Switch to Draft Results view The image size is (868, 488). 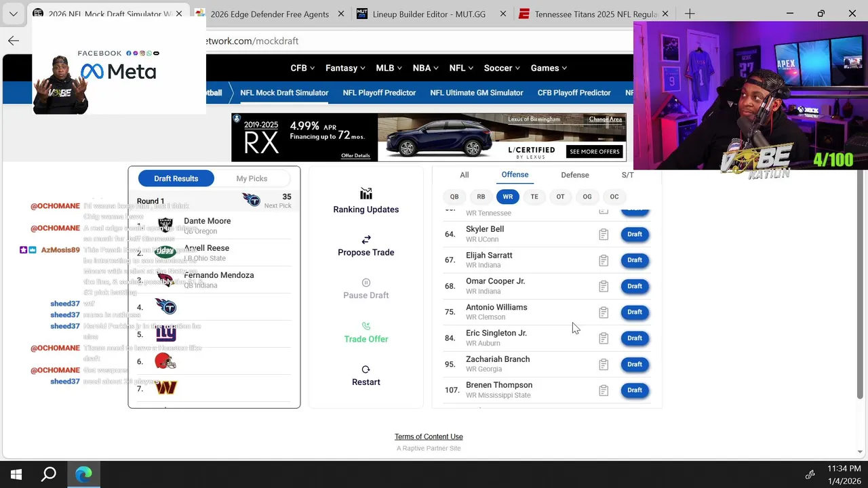coord(176,178)
